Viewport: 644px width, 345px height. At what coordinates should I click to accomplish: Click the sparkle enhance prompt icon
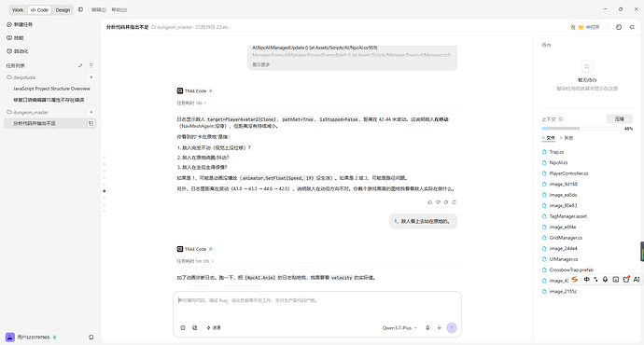coord(439,328)
